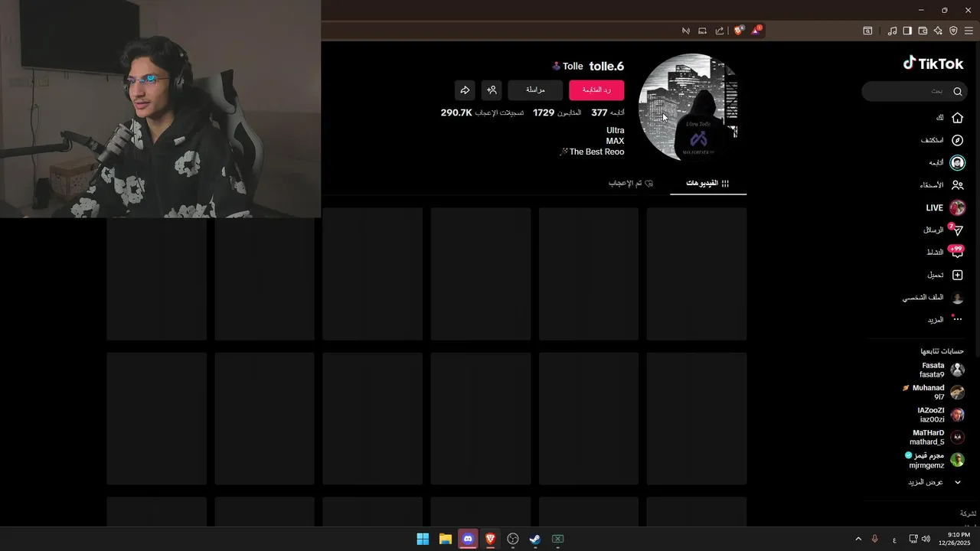Open Messages paper-plane icon with badge 7
This screenshot has width=980, height=551.
coord(956,230)
